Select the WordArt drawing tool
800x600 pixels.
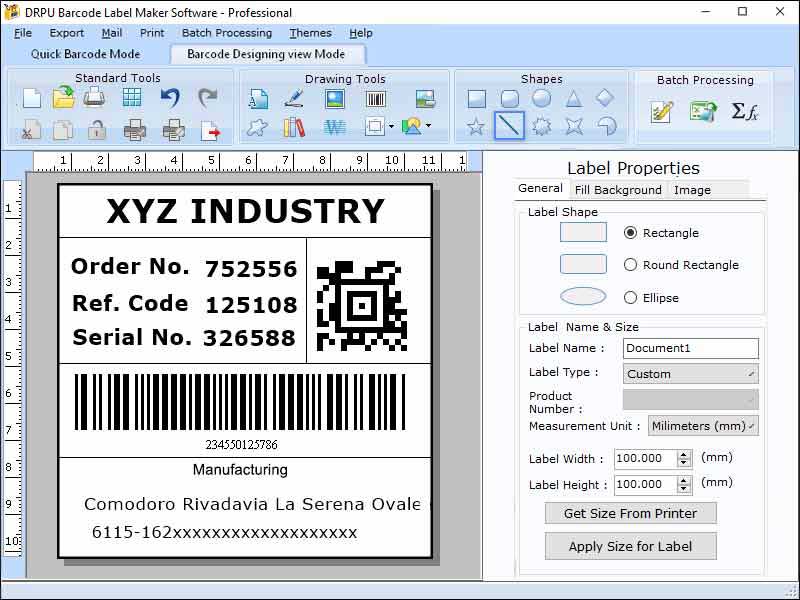332,126
